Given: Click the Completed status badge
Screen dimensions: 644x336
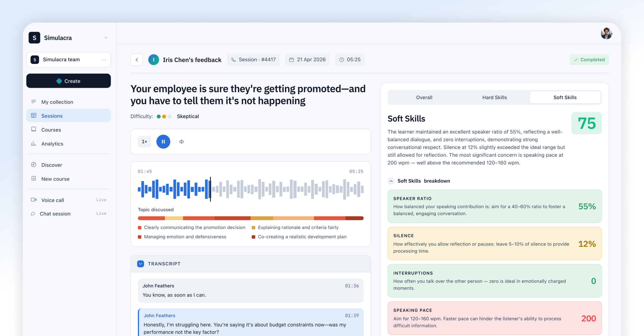Looking at the screenshot, I should [589, 60].
